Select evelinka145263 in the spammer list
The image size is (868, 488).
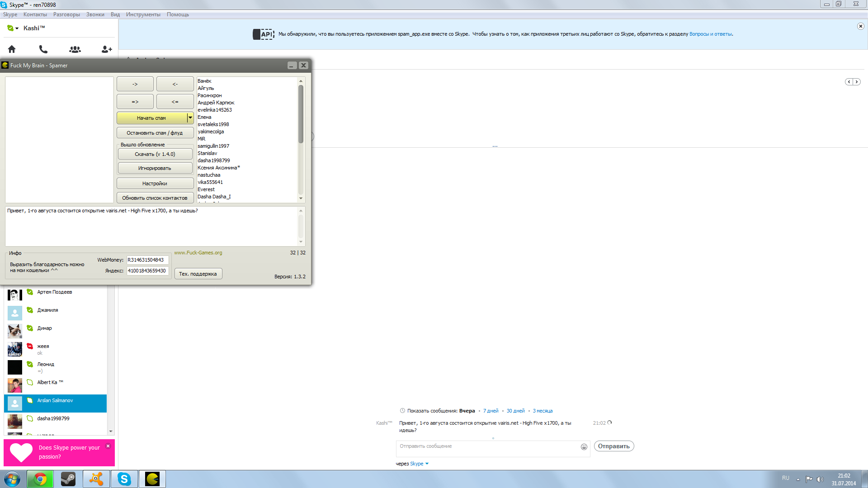(x=214, y=110)
